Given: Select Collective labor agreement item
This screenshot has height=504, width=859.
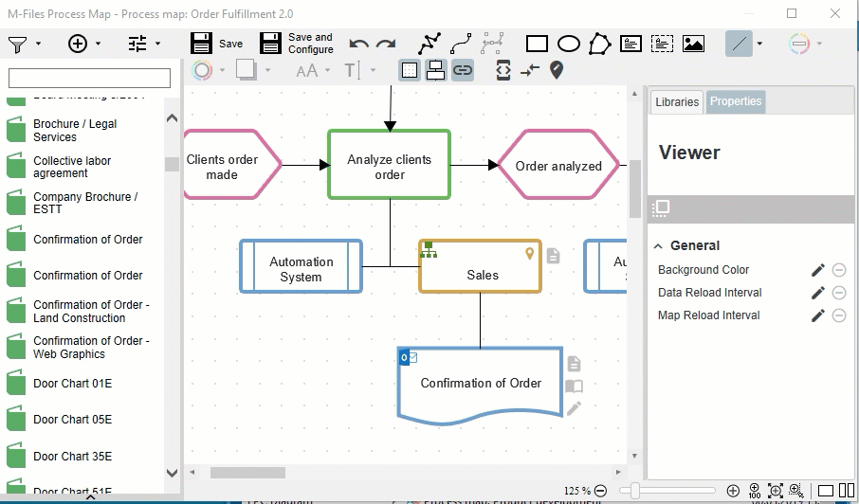Looking at the screenshot, I should [x=82, y=167].
